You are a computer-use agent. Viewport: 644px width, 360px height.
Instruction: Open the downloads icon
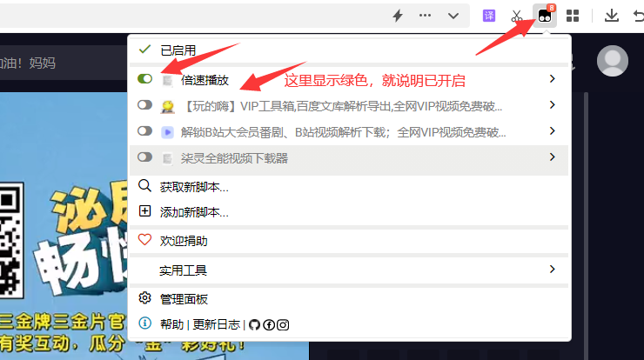pos(612,16)
